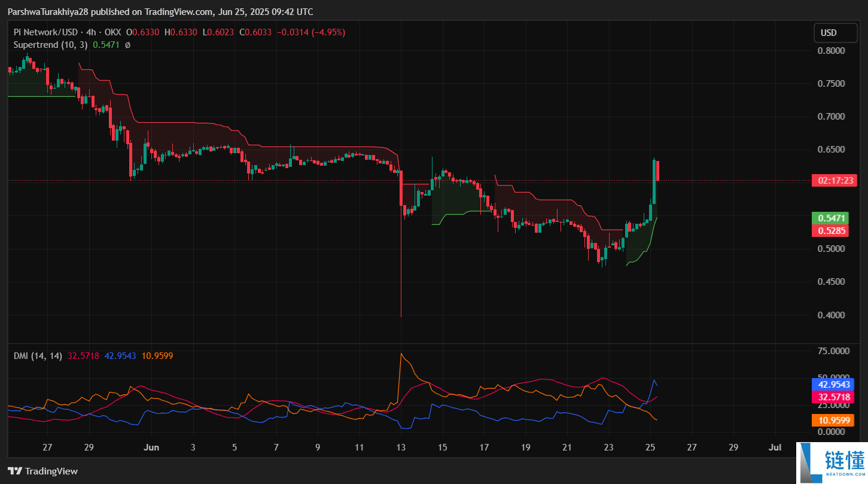Click the 0.6500 level on price scale
The width and height of the screenshot is (868, 484).
[x=832, y=150]
